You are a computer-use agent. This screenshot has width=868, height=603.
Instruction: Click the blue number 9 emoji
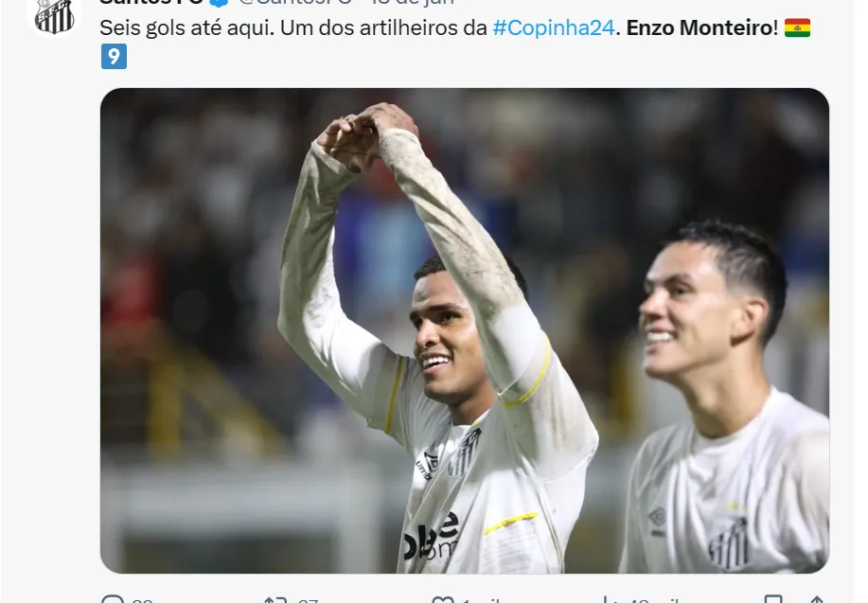click(114, 57)
